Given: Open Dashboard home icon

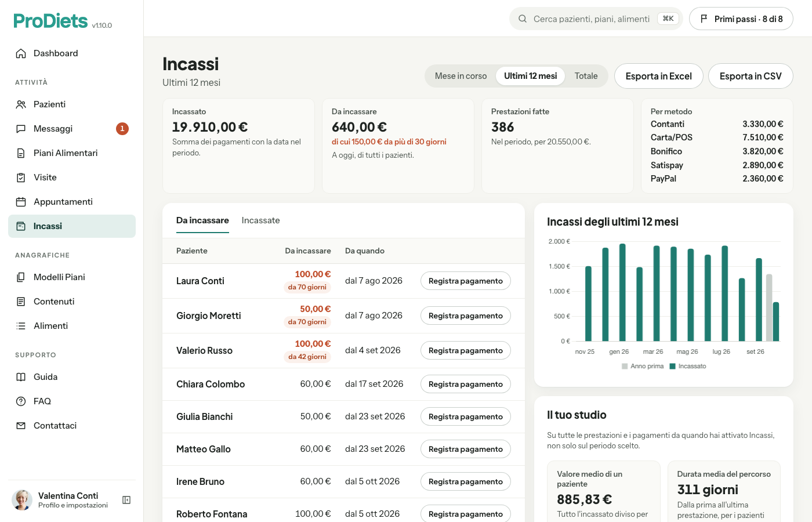Looking at the screenshot, I should coord(21,53).
